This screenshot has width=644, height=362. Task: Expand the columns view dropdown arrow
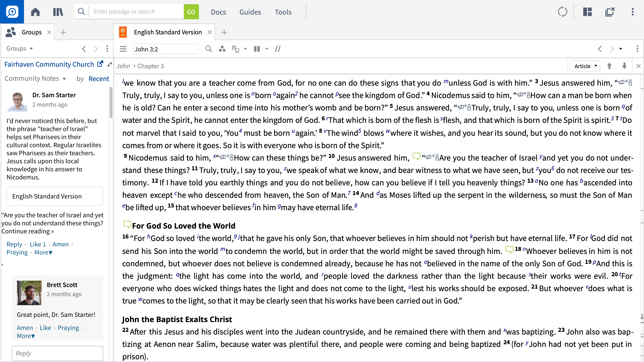coord(267,49)
